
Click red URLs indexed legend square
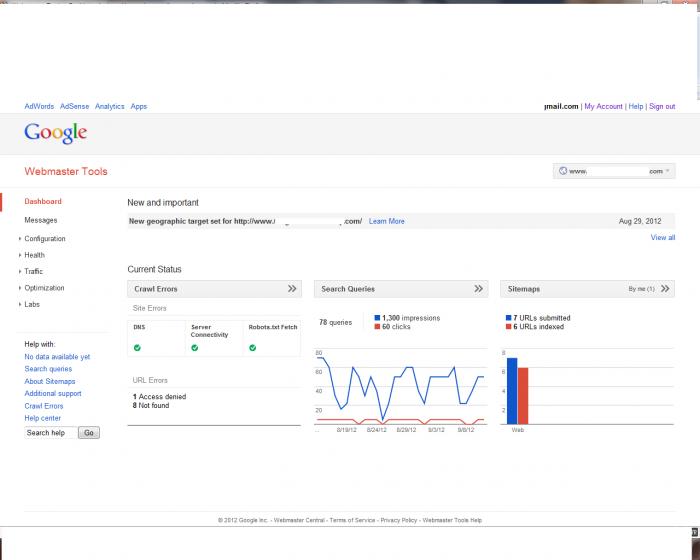(508, 327)
